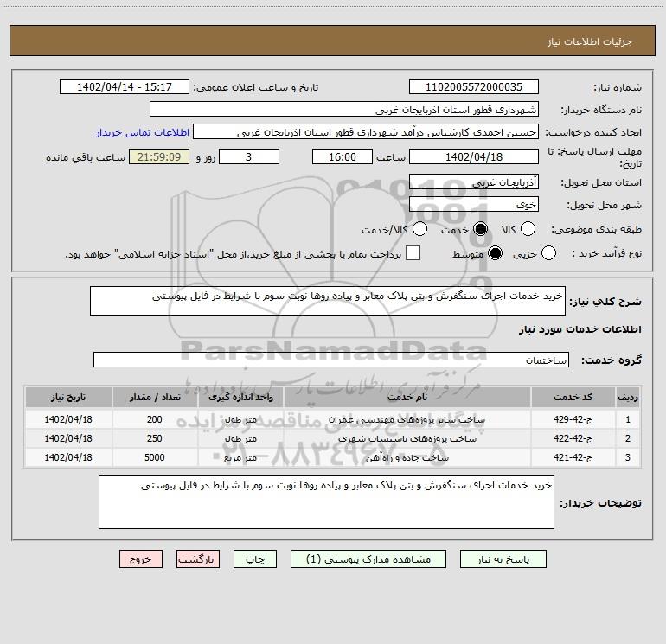Viewport: 666px width, 644px height.
Task: Click the واحد اندازه گیری column header
Action: [240, 398]
